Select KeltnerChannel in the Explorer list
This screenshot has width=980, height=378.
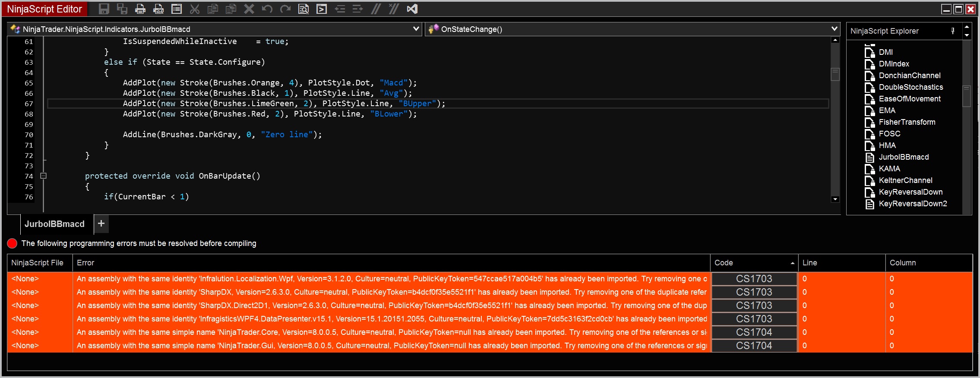tap(905, 180)
